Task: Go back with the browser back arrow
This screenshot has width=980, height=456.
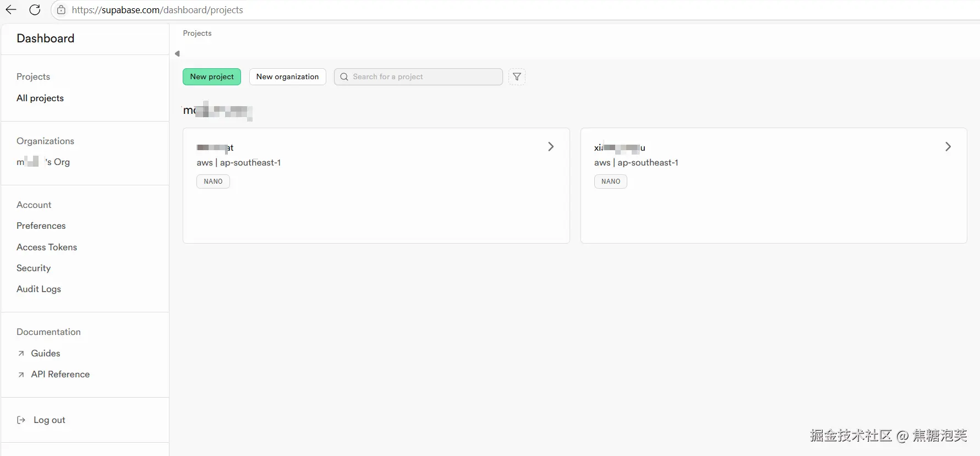Action: [11, 10]
